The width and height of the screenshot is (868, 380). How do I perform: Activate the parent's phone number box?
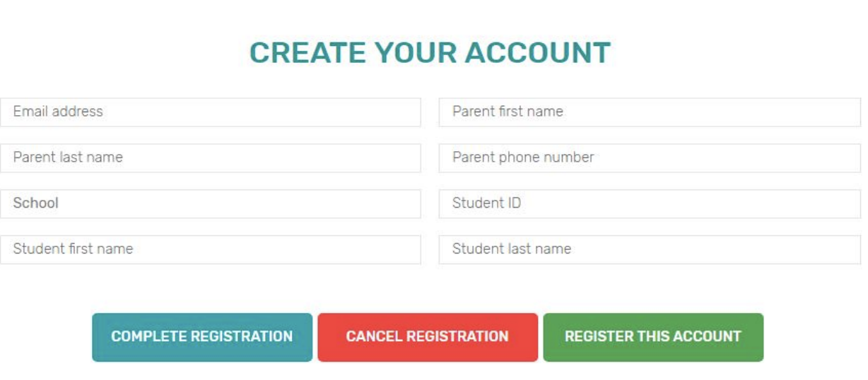[649, 158]
